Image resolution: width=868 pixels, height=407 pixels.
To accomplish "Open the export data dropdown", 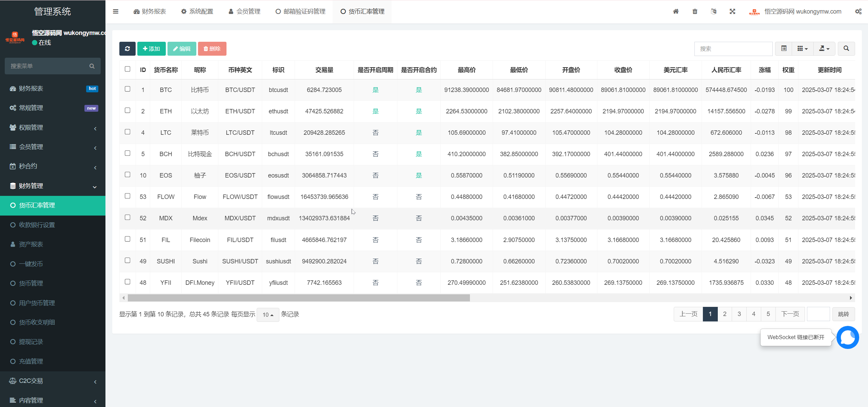I will [x=824, y=49].
